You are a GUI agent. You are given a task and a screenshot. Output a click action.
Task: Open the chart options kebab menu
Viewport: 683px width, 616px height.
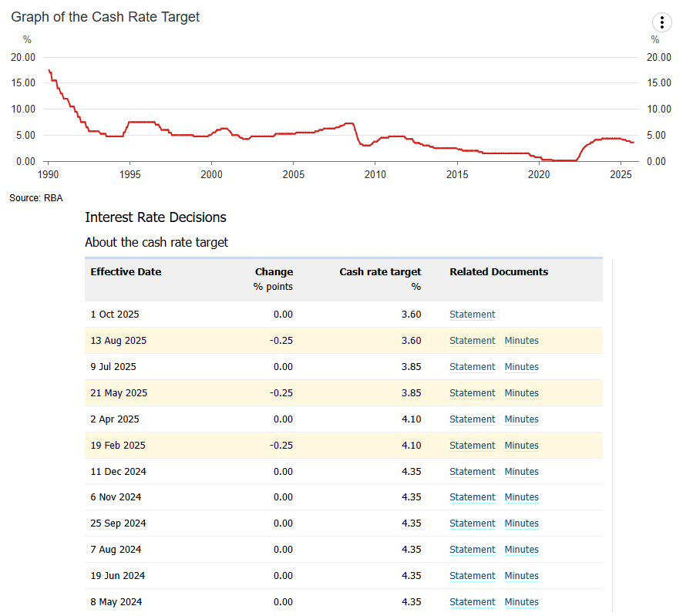661,22
